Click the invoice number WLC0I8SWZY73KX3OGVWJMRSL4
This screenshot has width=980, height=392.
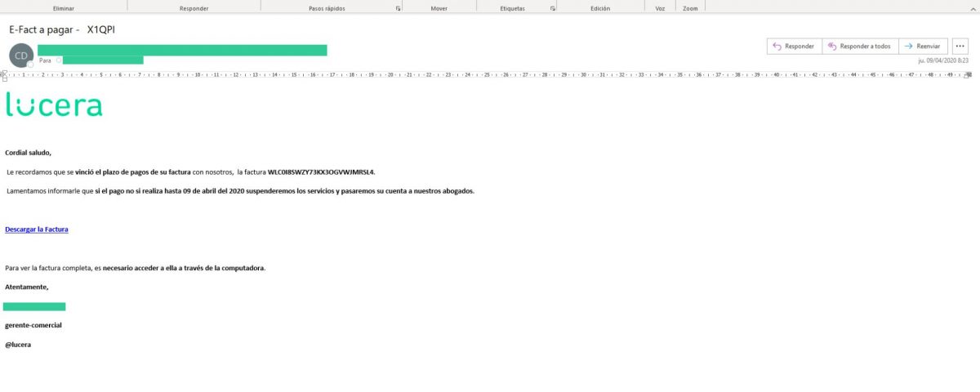pyautogui.click(x=321, y=172)
